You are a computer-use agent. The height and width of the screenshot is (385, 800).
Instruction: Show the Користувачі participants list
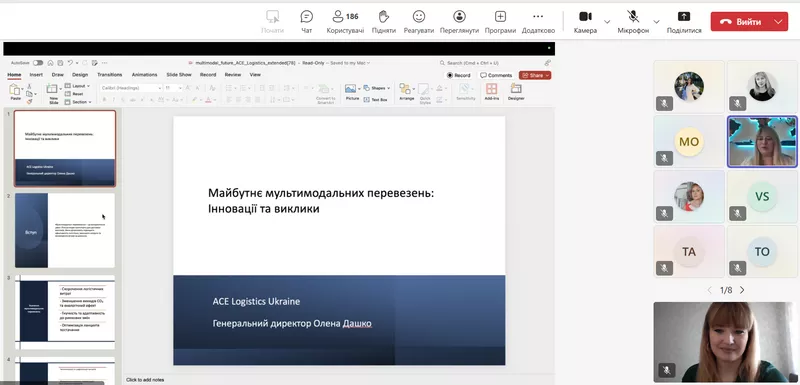pos(345,22)
